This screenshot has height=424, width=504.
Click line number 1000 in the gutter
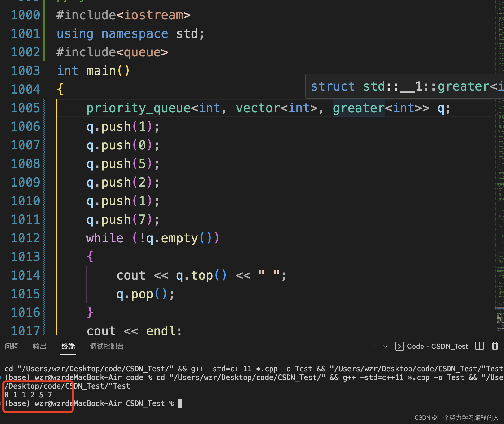[25, 15]
